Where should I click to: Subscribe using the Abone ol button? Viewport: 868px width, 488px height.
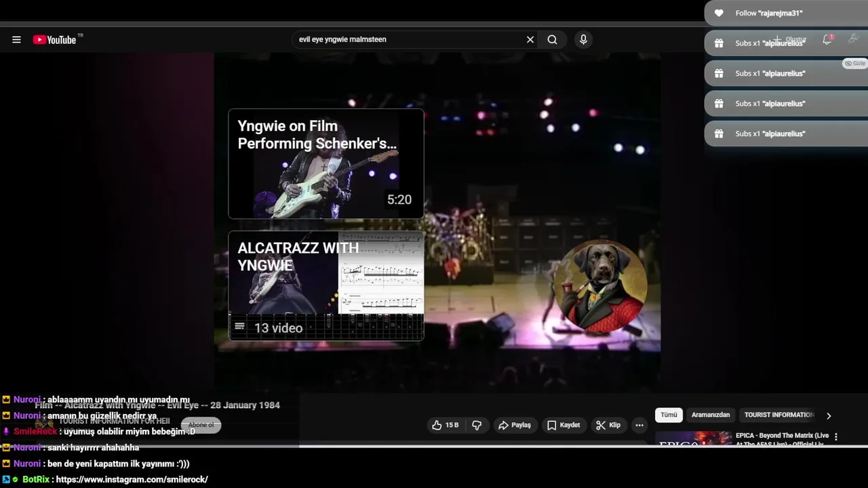pos(201,425)
